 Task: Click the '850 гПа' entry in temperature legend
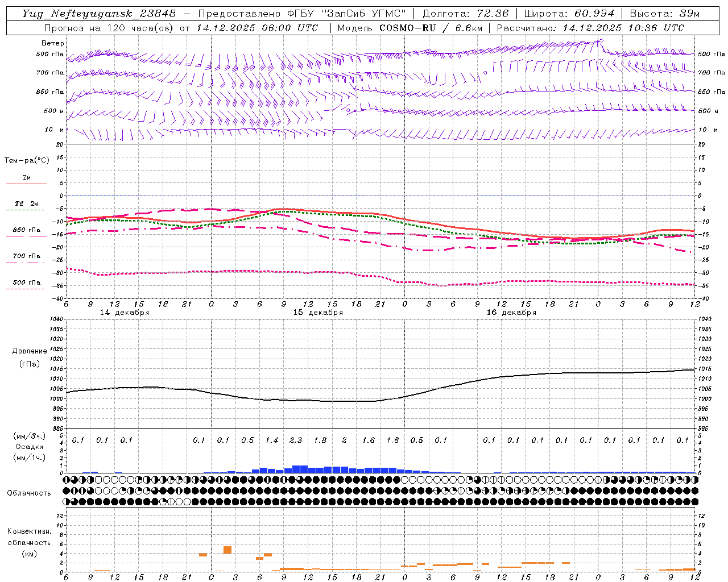[27, 230]
